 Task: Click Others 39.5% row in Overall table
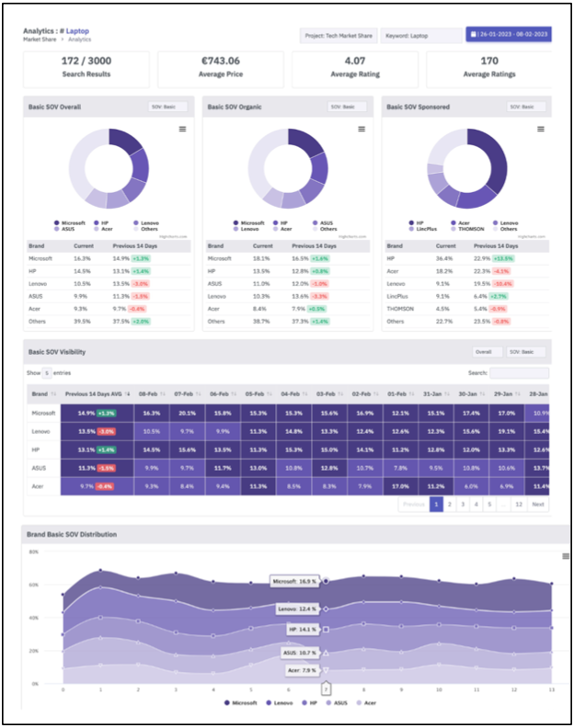pos(109,322)
